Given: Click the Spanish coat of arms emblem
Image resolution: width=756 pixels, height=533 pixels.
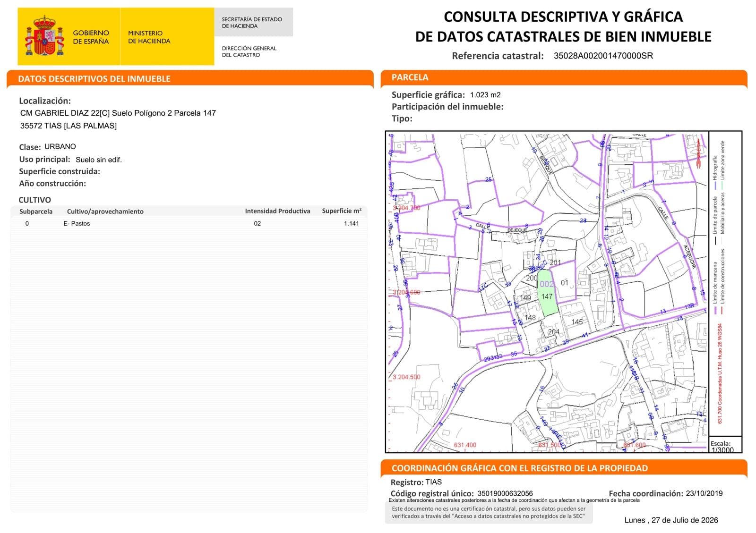Looking at the screenshot, I should 45,36.
